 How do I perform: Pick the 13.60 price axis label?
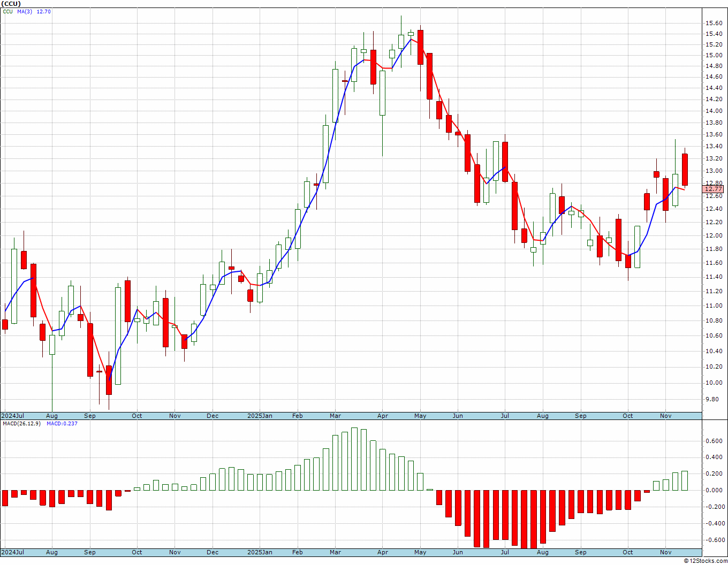coord(714,135)
